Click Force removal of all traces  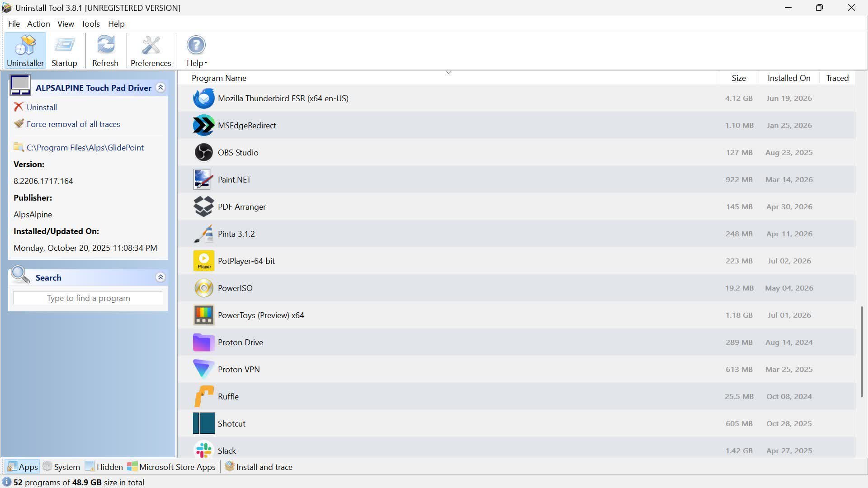[73, 124]
